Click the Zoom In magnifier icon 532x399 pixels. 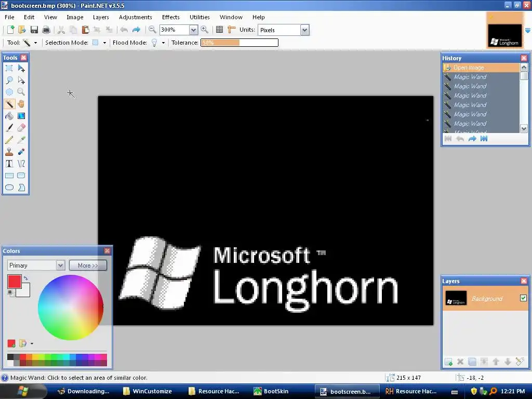(x=205, y=30)
